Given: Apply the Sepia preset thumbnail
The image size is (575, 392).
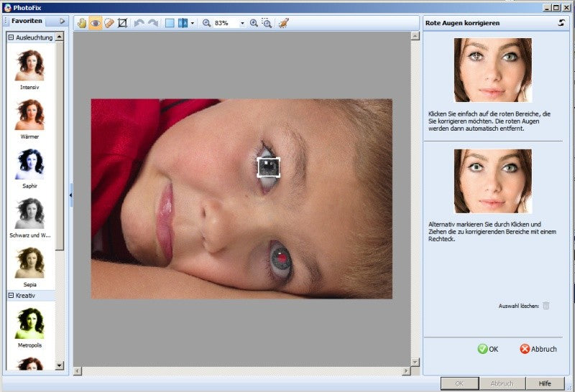Looking at the screenshot, I should click(29, 263).
